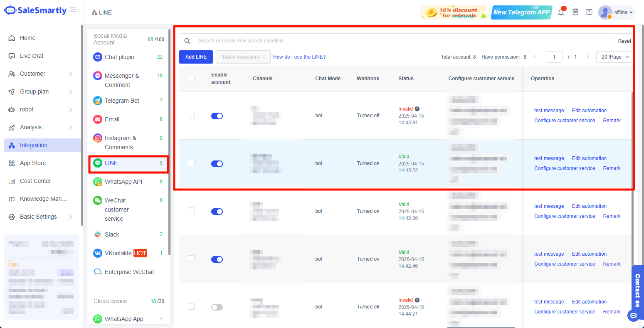Screen dimensions: 644x328
Task: Open the App Store menu item
Action: pyautogui.click(x=33, y=163)
